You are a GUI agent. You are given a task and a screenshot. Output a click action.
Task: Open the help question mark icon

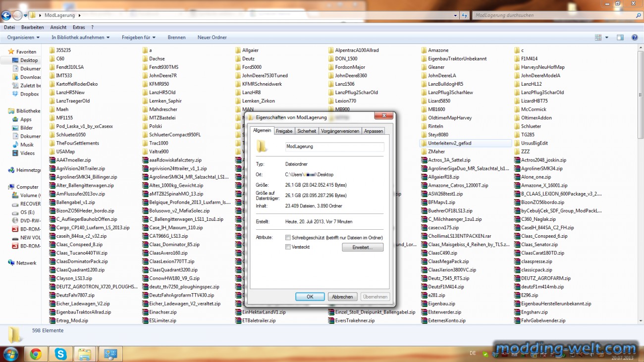click(x=635, y=38)
